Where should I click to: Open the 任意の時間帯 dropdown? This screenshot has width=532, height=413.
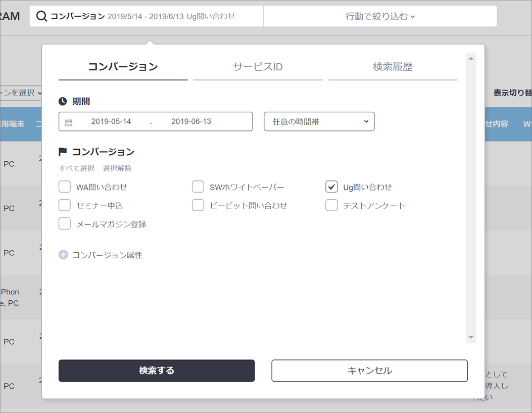click(x=319, y=122)
